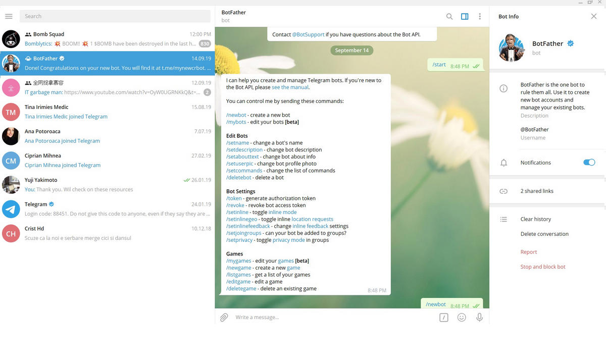
Task: Open the 全网报拿嘉容 group chat
Action: (x=107, y=87)
